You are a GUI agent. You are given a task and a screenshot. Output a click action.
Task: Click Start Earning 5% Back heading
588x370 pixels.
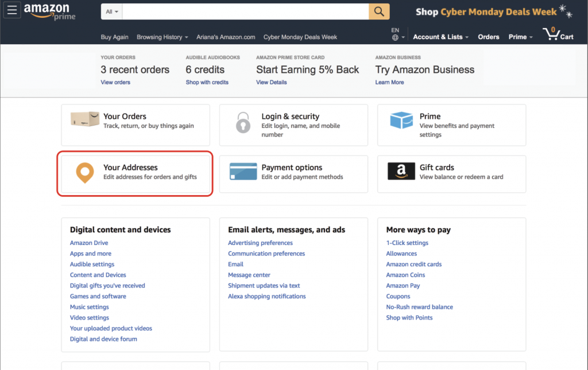[308, 69]
